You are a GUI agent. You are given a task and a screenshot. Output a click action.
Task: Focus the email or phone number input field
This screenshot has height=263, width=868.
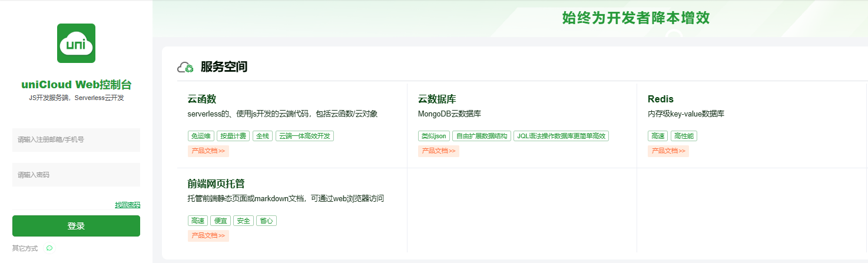point(76,140)
